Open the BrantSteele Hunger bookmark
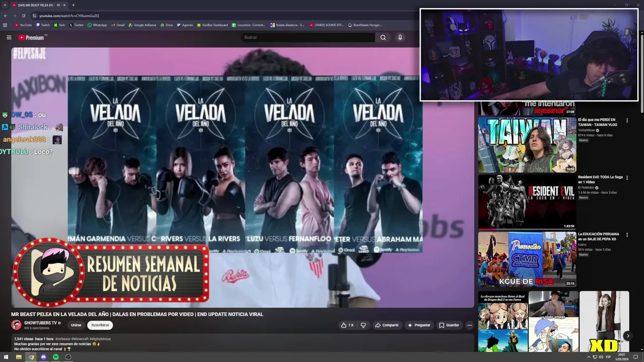 click(x=365, y=25)
